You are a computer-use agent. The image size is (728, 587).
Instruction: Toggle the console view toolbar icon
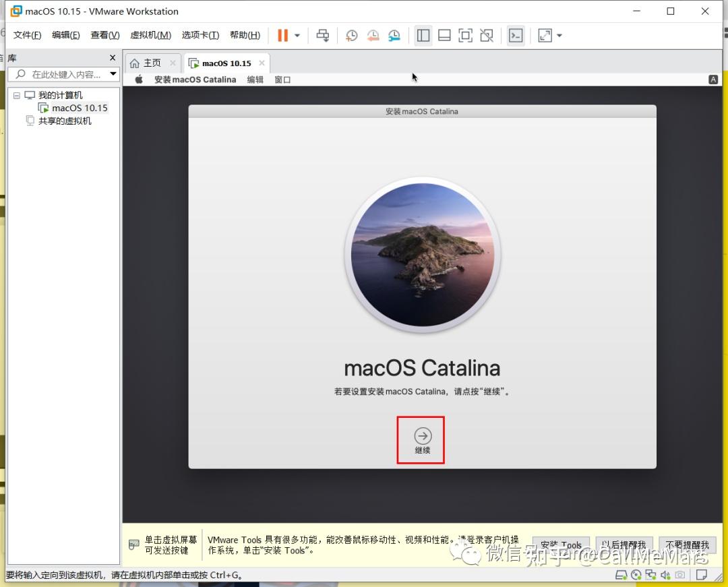[516, 35]
